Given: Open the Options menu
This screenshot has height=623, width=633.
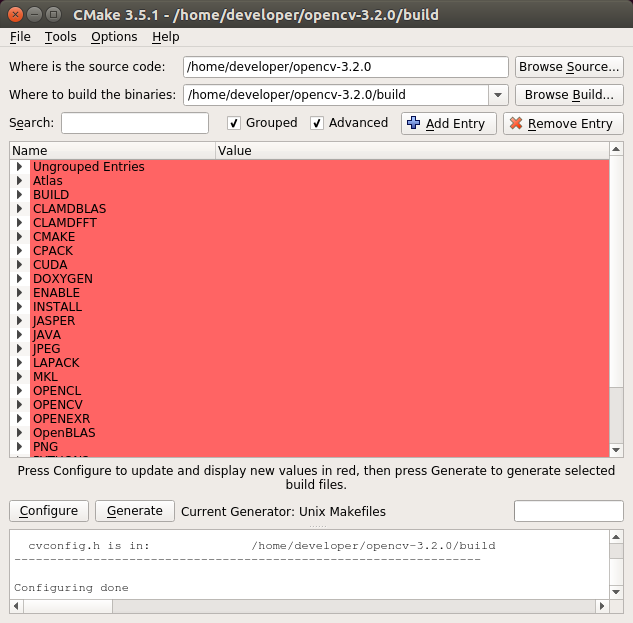Looking at the screenshot, I should pyautogui.click(x=114, y=37).
